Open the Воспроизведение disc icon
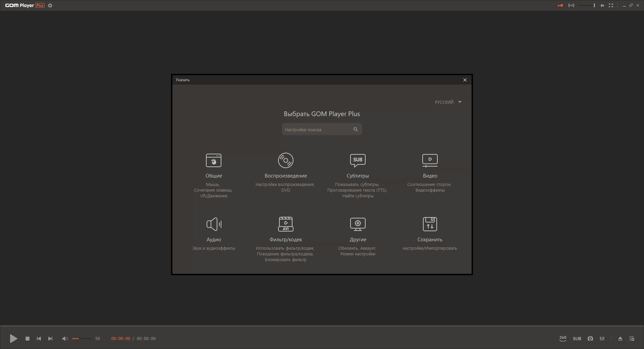The height and width of the screenshot is (349, 644). (286, 160)
